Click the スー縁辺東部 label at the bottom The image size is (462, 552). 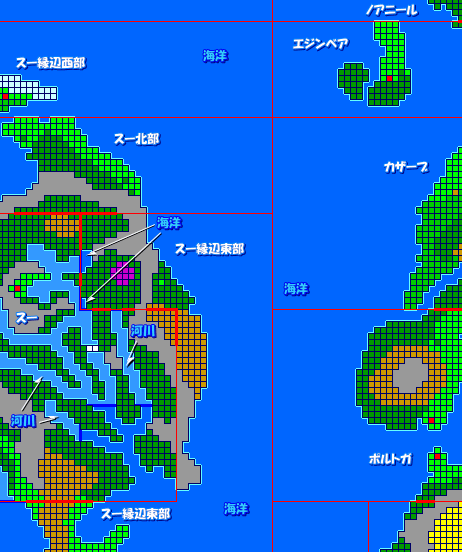(x=136, y=515)
